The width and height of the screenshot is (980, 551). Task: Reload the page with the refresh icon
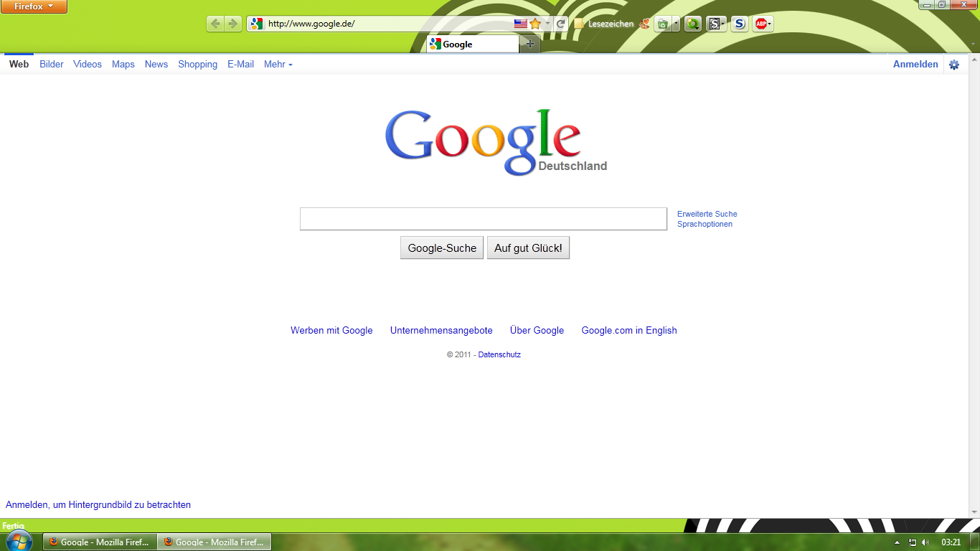(x=561, y=24)
